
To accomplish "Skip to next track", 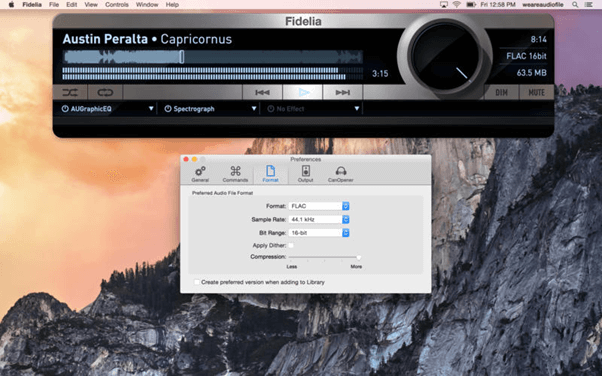I will pyautogui.click(x=342, y=93).
